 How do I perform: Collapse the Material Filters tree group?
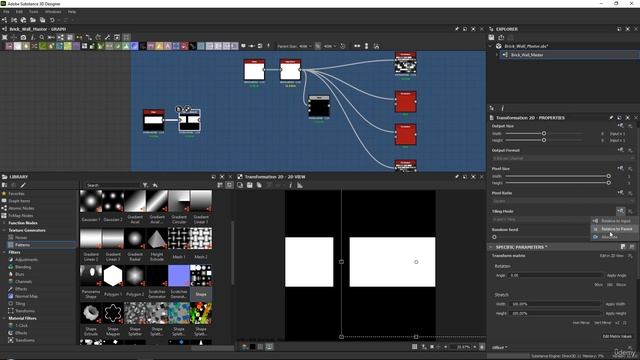click(x=4, y=318)
